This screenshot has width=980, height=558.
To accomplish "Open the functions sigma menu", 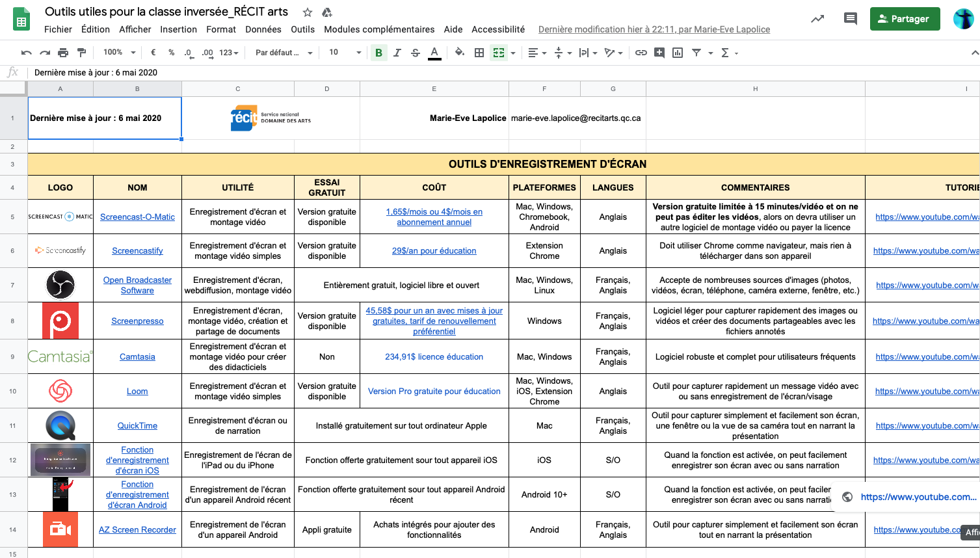I will point(730,53).
